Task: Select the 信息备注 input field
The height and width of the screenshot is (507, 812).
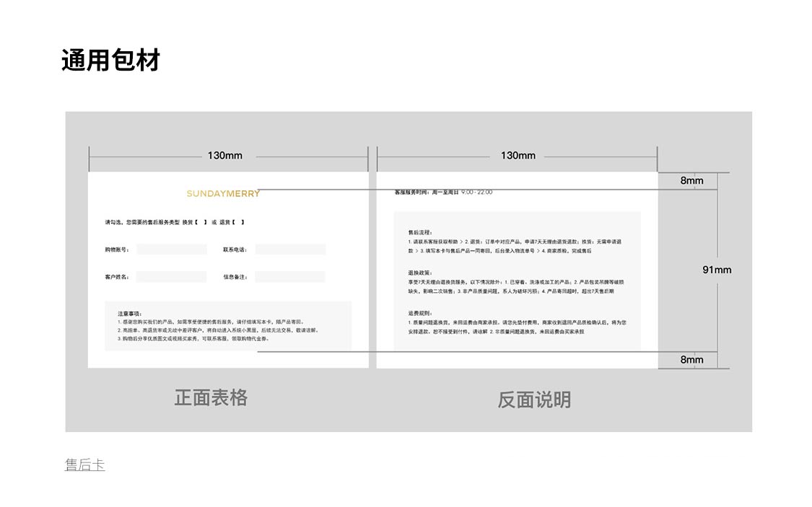Action: click(x=290, y=277)
